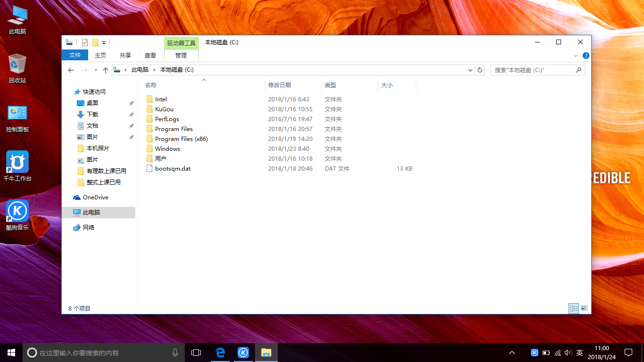Open the recent locations dropdown arrow

(96, 70)
